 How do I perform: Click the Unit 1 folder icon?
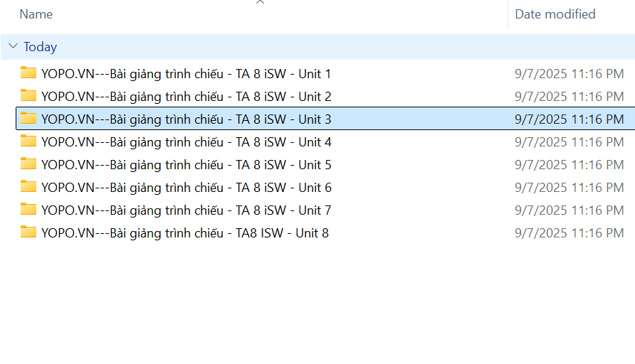(28, 73)
